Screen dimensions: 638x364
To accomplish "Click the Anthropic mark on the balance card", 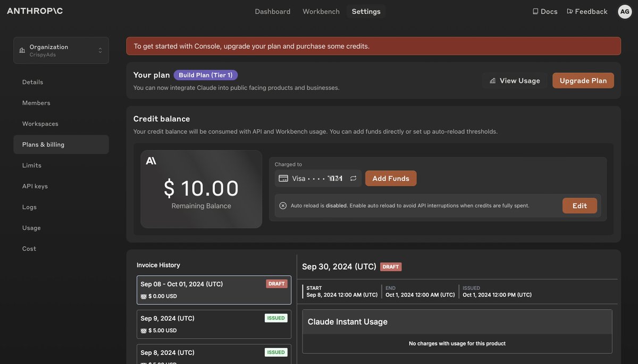I will pos(151,160).
